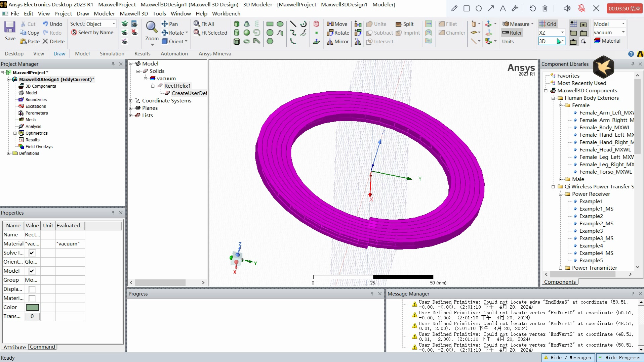
Task: Select the Draw torus tool
Action: (246, 41)
